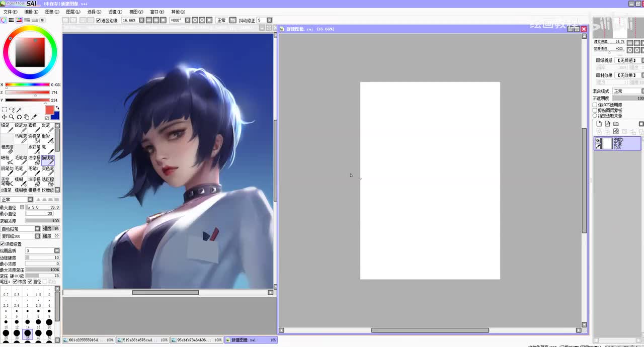Image resolution: width=644 pixels, height=347 pixels.
Task: Enable 保护不透明度 preserve opacity
Action: (x=595, y=105)
